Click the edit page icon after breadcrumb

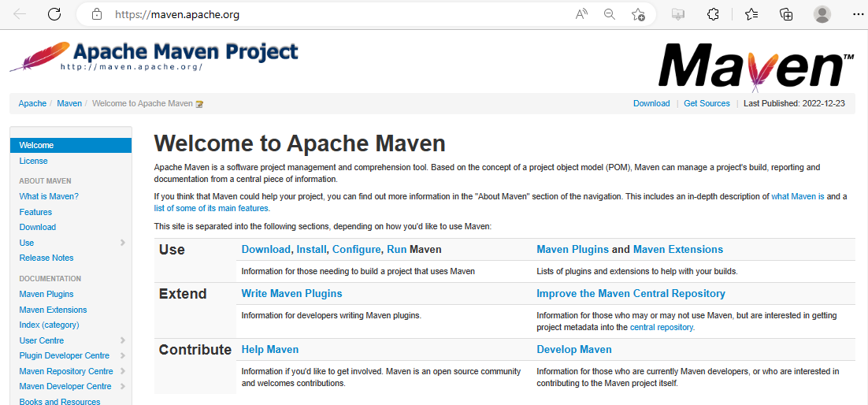pos(200,103)
